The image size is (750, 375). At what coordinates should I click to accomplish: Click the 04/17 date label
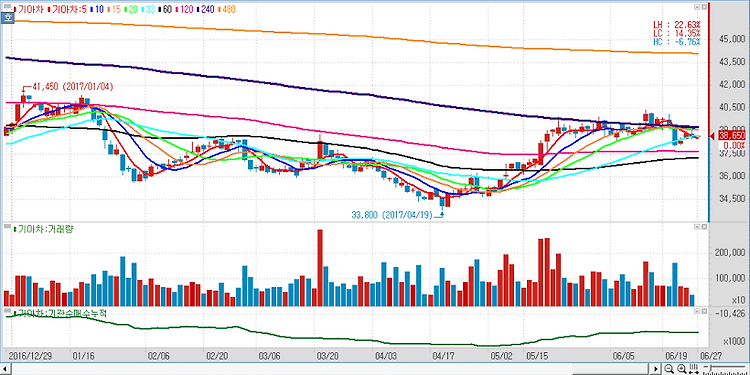click(443, 356)
